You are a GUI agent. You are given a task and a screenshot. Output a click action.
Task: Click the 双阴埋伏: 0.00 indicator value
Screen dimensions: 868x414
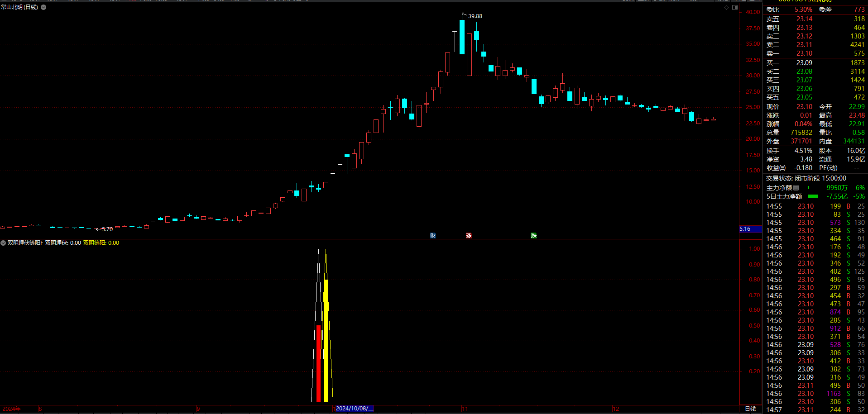tap(63, 243)
